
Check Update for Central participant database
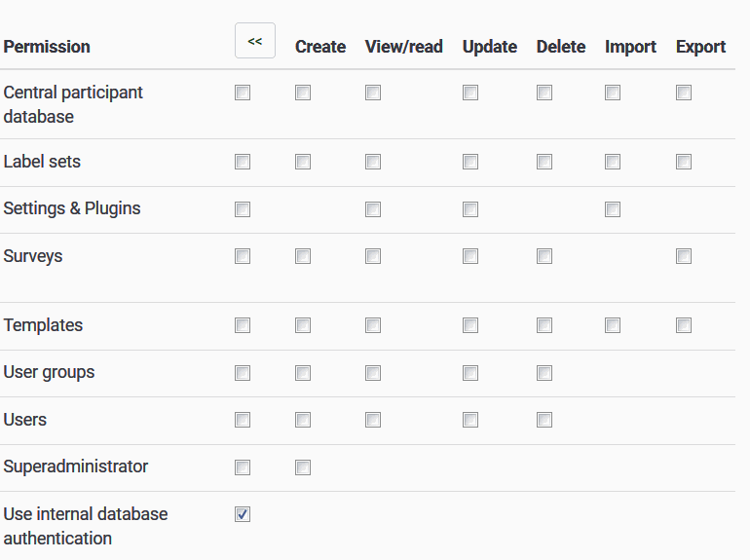pos(470,93)
